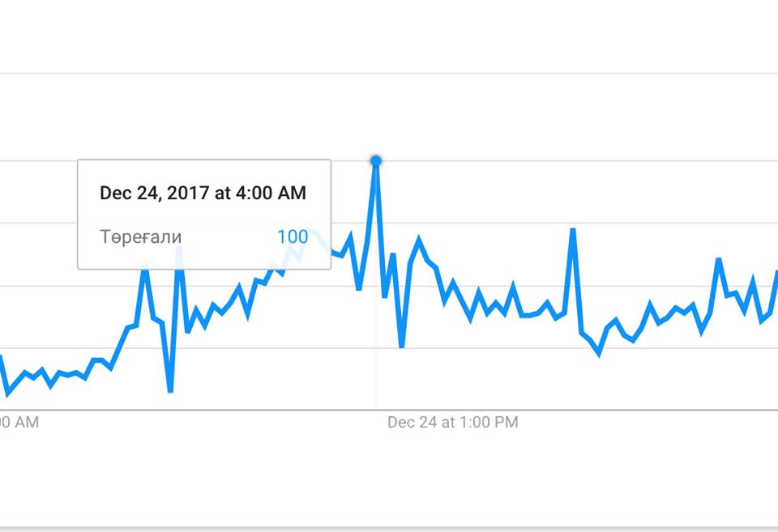Click the blue value 100 in tooltip
778x532 pixels.
[x=293, y=236]
